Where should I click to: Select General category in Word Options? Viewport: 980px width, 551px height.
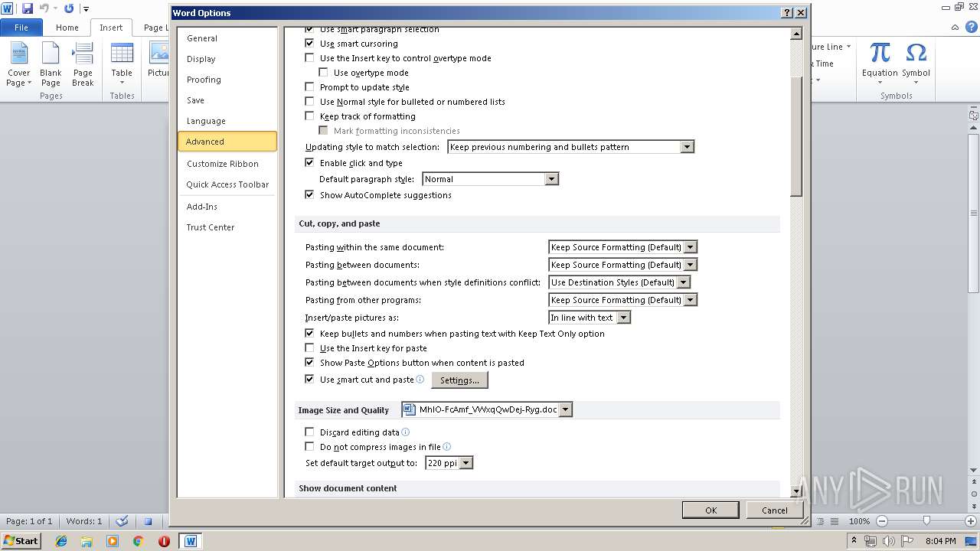click(202, 38)
